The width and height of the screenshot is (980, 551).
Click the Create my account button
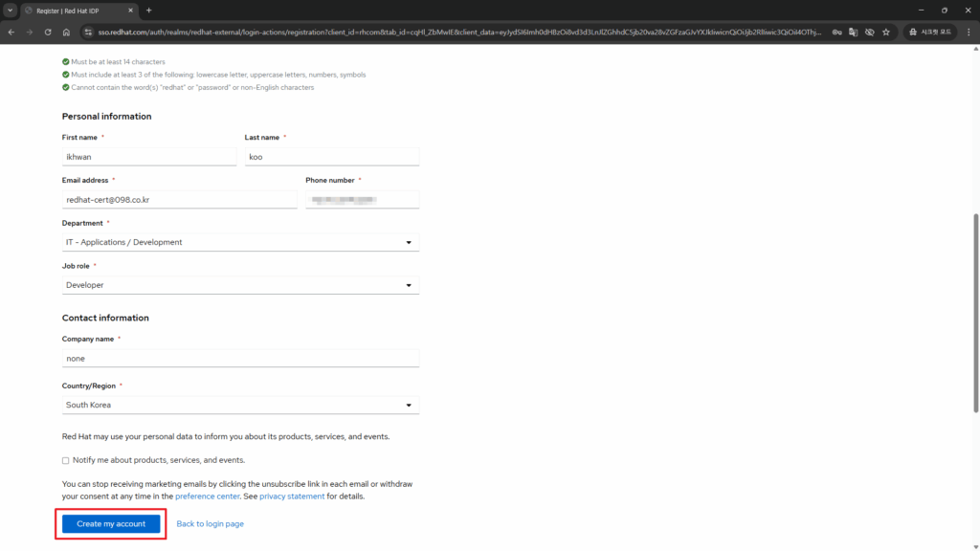tap(111, 524)
